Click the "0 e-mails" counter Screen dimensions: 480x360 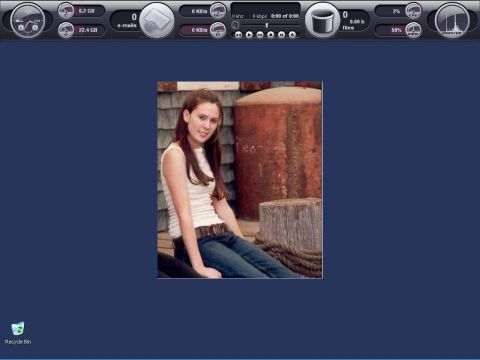(x=127, y=21)
